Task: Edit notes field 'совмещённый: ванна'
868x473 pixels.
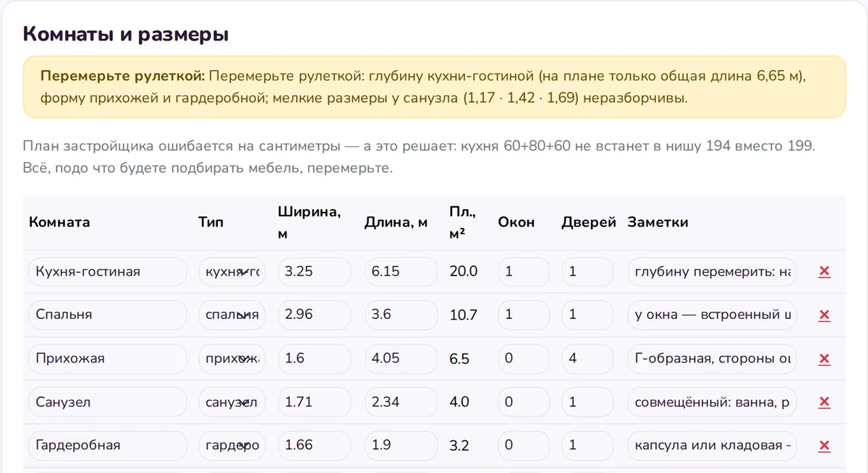Action: tap(712, 402)
